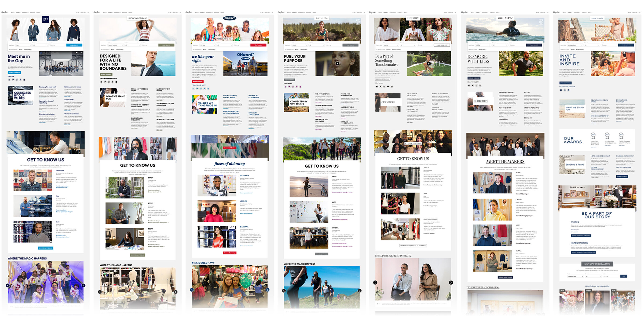
Task: Open the Team area dropdown on the Gap page
Action: coord(40,45)
